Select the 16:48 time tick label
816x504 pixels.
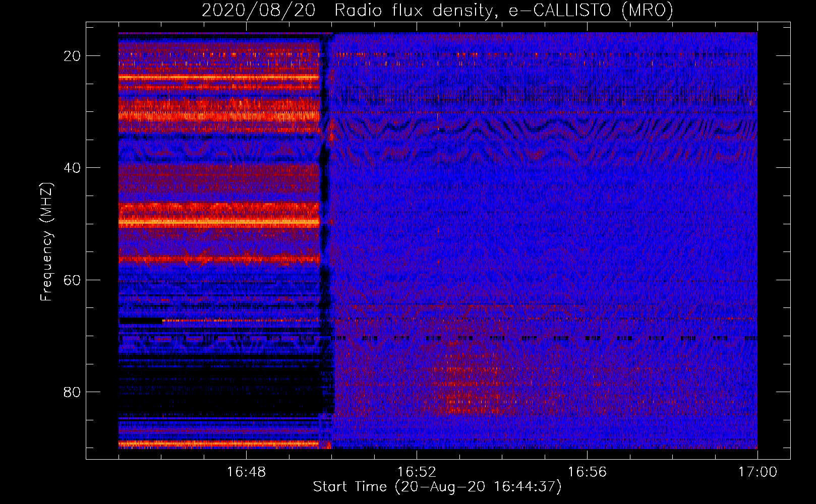coord(246,472)
